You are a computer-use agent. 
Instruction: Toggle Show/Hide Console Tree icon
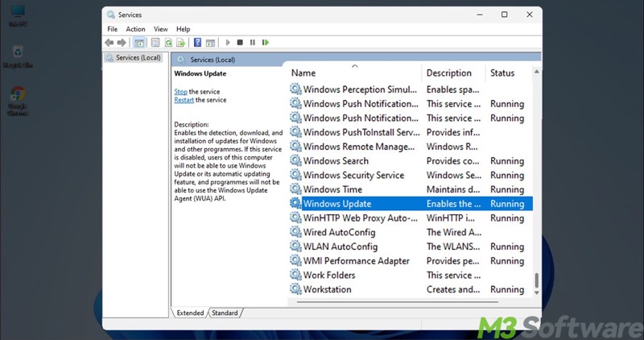(x=139, y=43)
